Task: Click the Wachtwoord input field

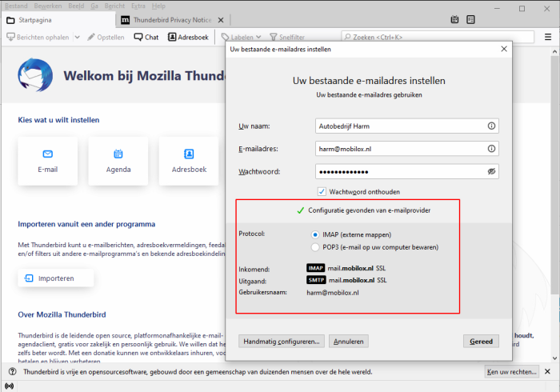Action: 406,172
